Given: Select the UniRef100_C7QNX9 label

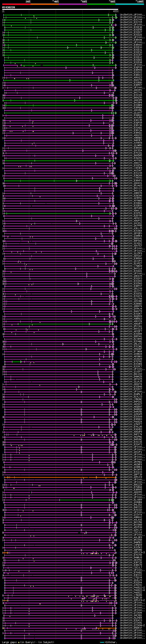Looking at the screenshot, I should pos(131,266).
